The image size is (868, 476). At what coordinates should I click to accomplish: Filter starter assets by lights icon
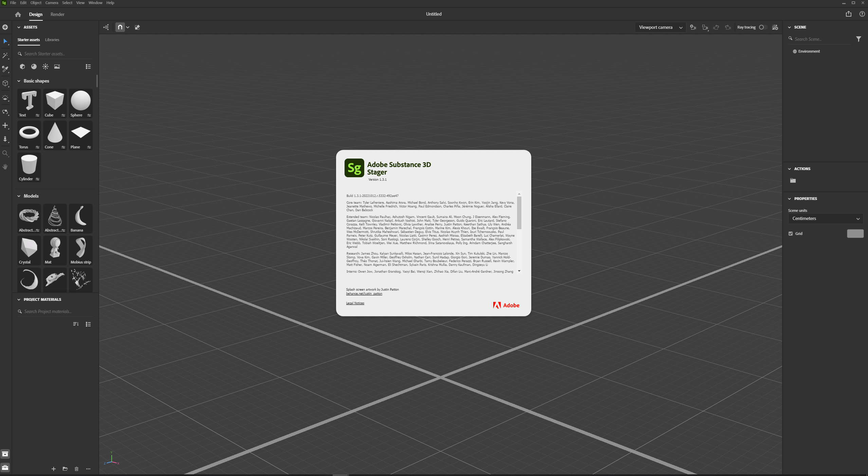(x=45, y=67)
